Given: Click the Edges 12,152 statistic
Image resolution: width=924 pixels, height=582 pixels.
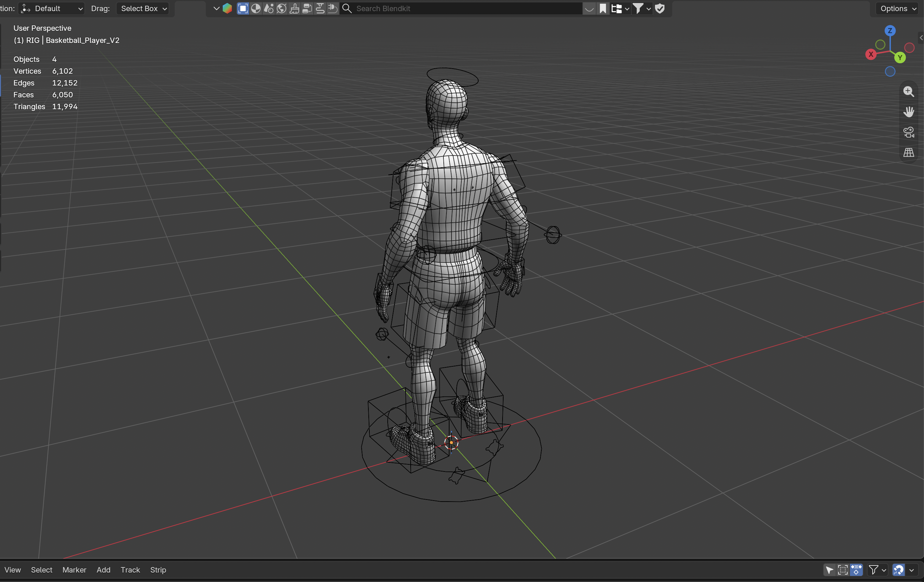Looking at the screenshot, I should 45,83.
